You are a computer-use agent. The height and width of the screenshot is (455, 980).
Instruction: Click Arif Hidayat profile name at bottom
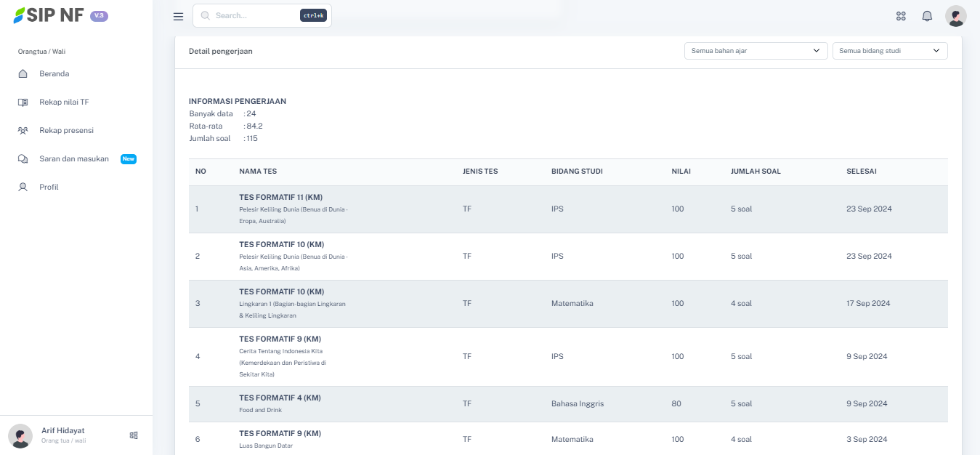[62, 431]
